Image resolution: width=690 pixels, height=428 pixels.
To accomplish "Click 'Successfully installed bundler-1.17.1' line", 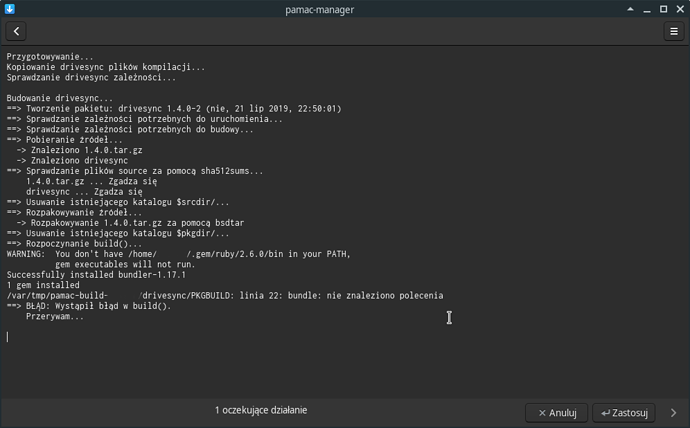I will pyautogui.click(x=96, y=275).
